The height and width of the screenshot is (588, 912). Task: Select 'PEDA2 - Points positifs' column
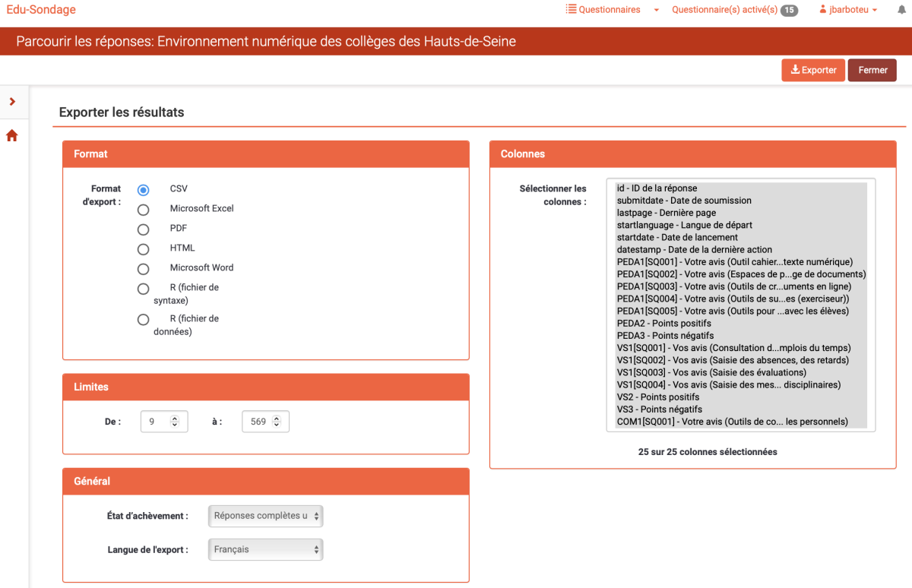741,324
